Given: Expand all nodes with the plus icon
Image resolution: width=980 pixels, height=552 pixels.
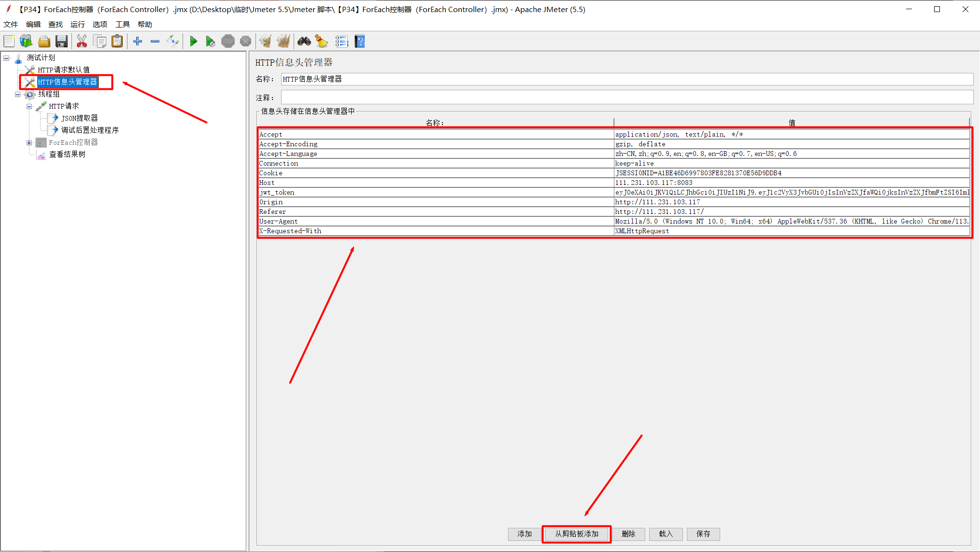Looking at the screenshot, I should [x=138, y=42].
